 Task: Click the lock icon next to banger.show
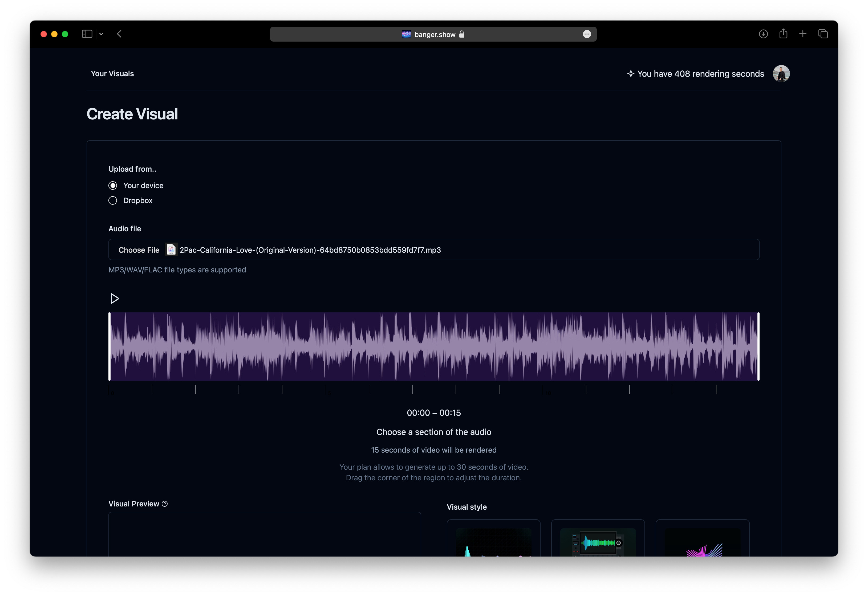coord(462,34)
